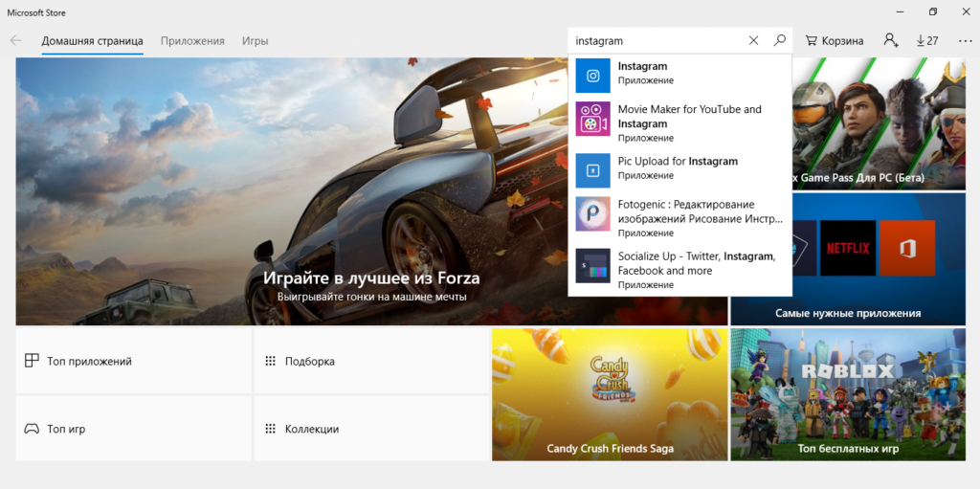Open the three-dots more menu
The image size is (980, 489).
point(965,40)
